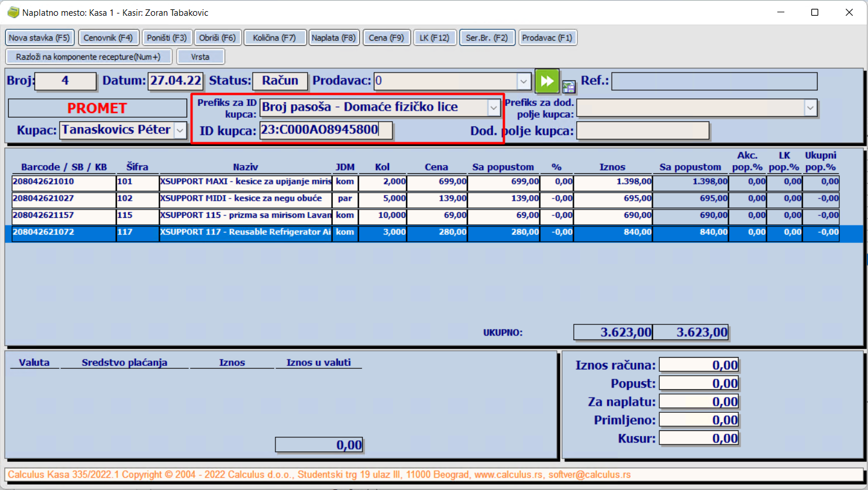This screenshot has height=490, width=868.
Task: Click Razloži na komponente recepture(Num+)
Action: 88,57
